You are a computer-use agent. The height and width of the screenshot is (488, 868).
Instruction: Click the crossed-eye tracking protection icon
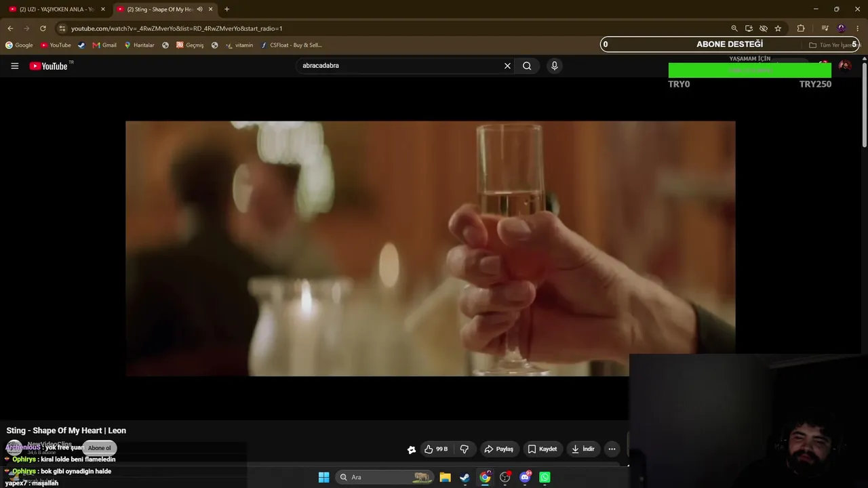(763, 28)
